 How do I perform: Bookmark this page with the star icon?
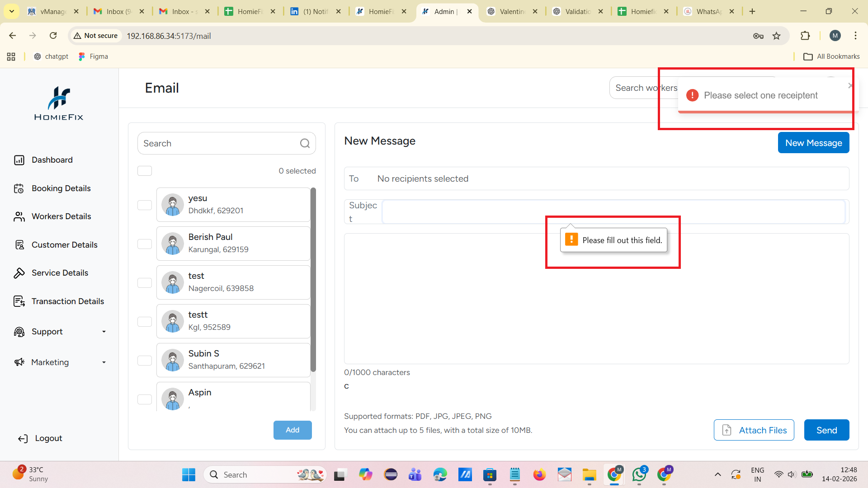pos(776,36)
